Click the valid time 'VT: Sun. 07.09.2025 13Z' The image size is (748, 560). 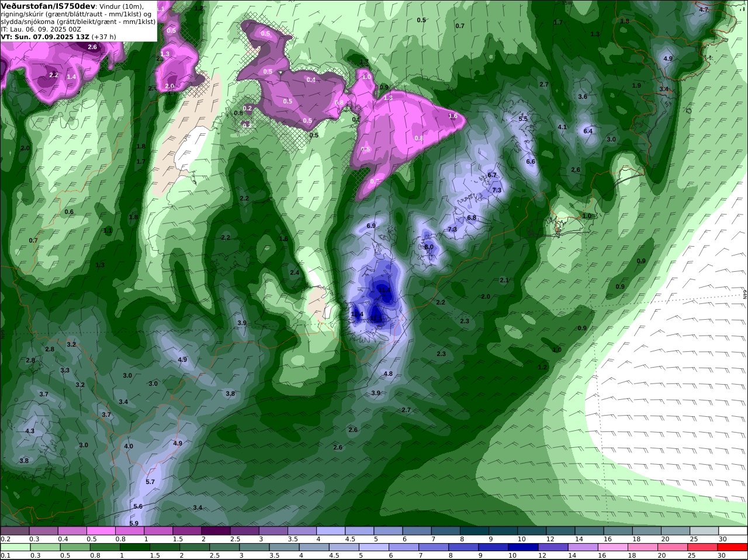[45, 37]
